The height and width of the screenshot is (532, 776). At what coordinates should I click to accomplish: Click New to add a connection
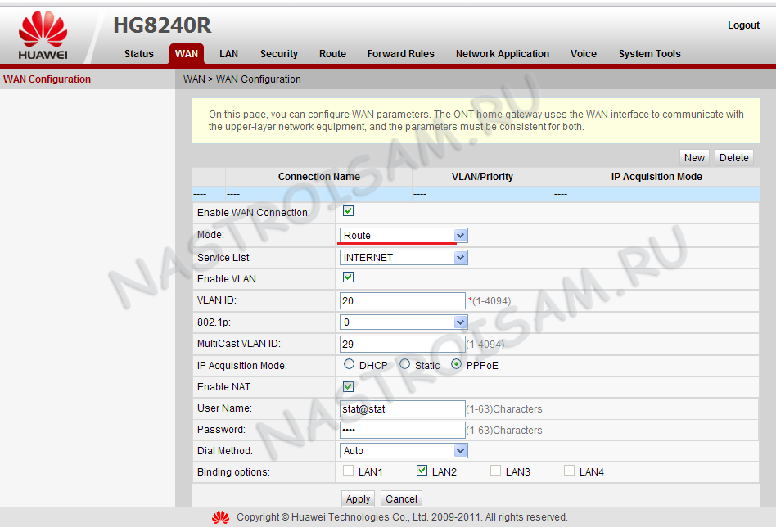694,158
